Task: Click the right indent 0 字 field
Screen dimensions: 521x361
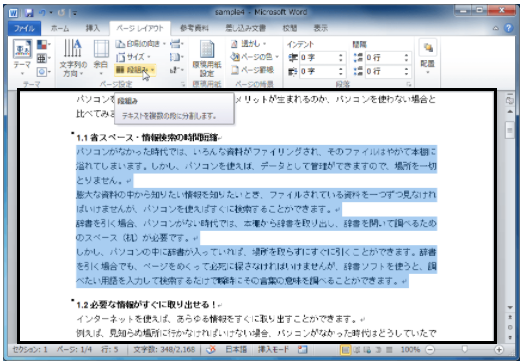Action: tap(318, 71)
